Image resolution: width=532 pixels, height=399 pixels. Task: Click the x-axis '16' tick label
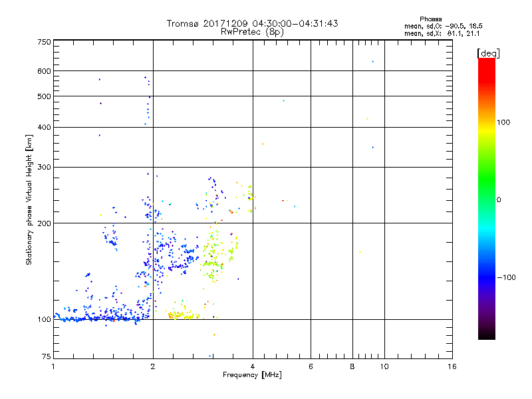(x=452, y=366)
